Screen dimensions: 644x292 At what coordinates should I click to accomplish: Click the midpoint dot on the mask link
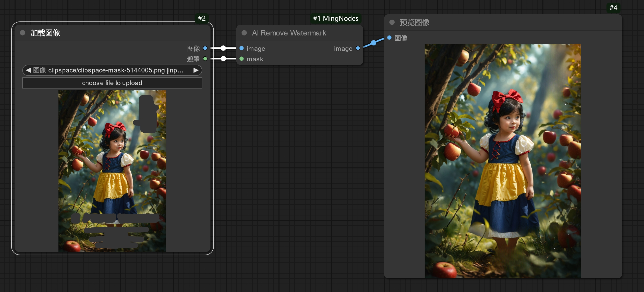(x=223, y=59)
